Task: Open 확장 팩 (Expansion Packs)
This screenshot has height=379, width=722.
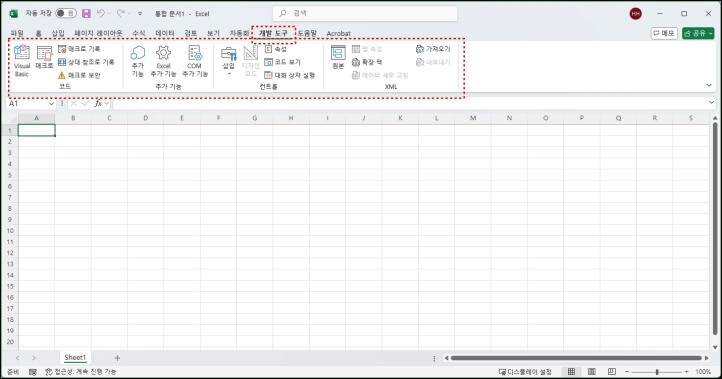Action: (x=367, y=62)
